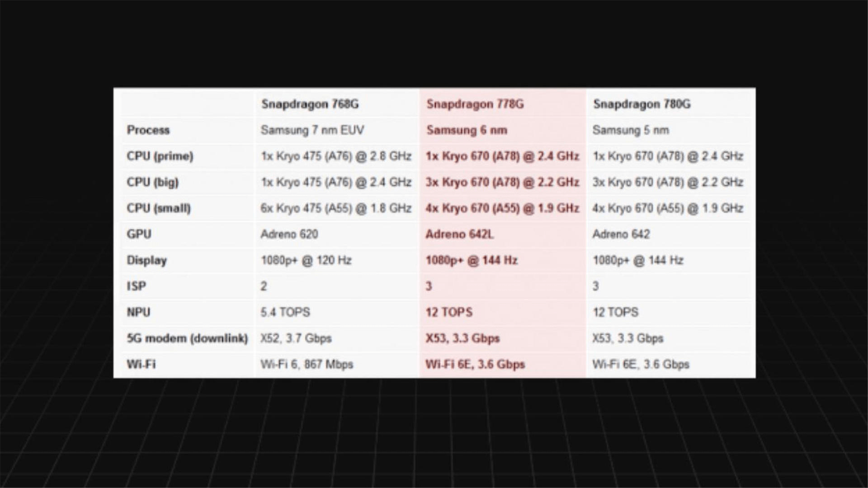868x488 pixels.
Task: Select the GPU row label
Action: [139, 234]
